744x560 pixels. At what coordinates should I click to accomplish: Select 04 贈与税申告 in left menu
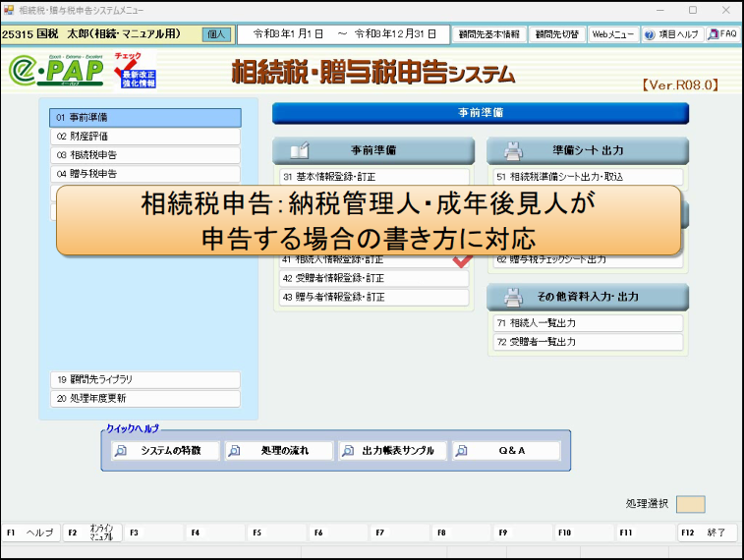click(145, 174)
